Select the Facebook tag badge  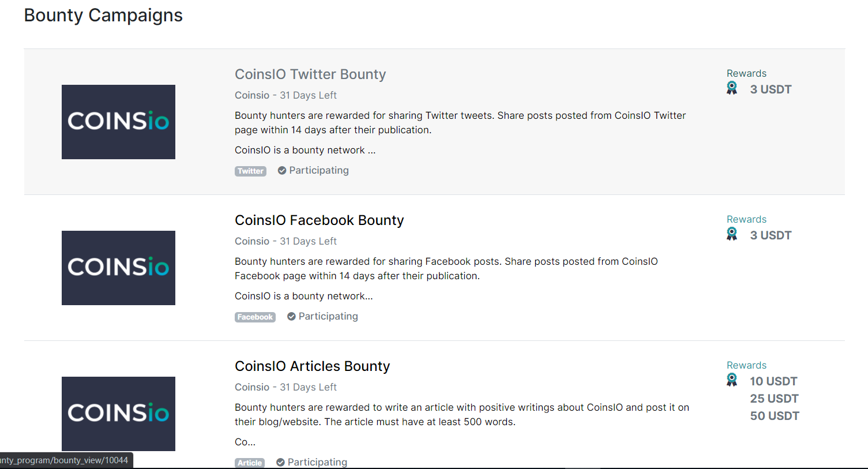(x=255, y=317)
